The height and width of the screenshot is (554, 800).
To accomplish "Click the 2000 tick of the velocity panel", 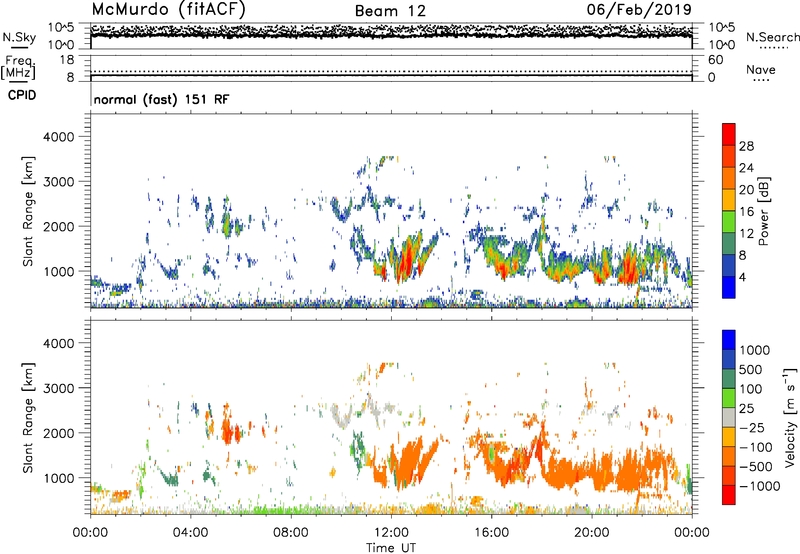I will pos(59,433).
